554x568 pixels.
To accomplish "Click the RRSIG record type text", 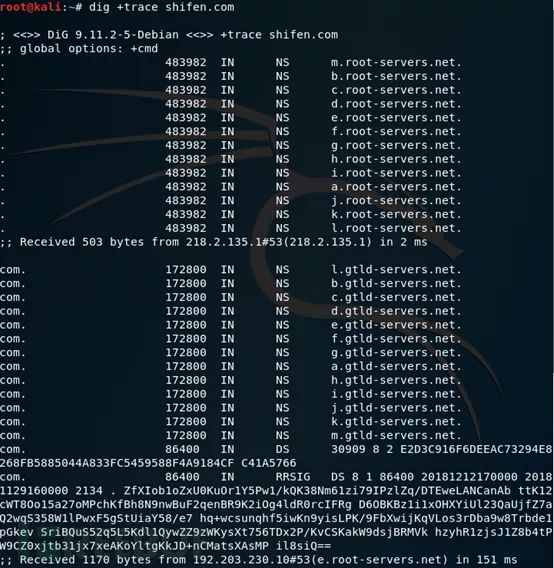I will tap(293, 477).
